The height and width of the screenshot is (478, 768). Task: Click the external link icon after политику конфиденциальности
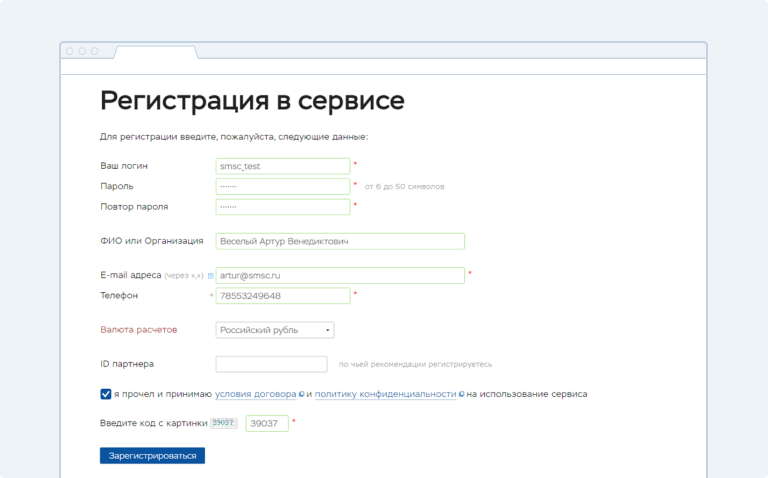pyautogui.click(x=461, y=394)
